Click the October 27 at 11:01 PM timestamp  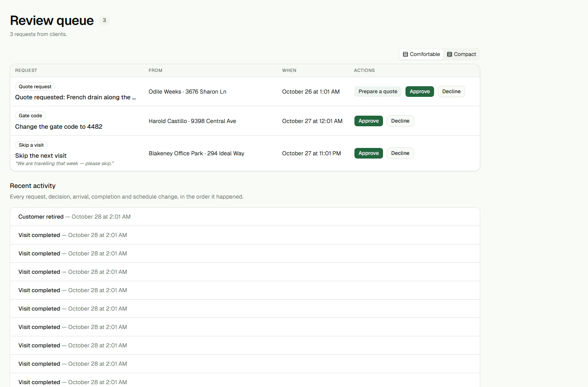(312, 153)
